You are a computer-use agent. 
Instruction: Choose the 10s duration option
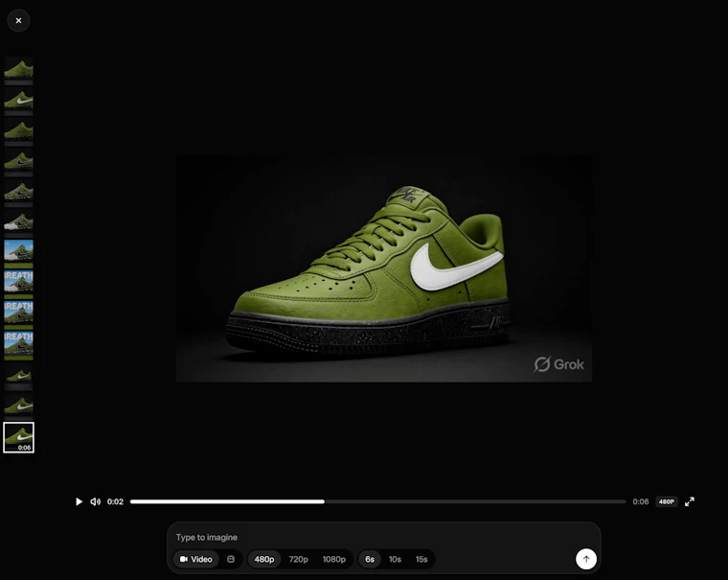(x=395, y=559)
